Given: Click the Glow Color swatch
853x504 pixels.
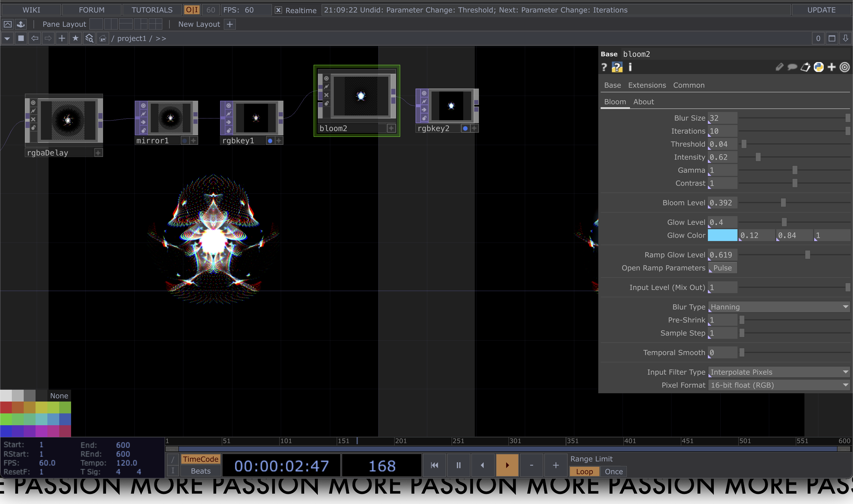Looking at the screenshot, I should (723, 235).
